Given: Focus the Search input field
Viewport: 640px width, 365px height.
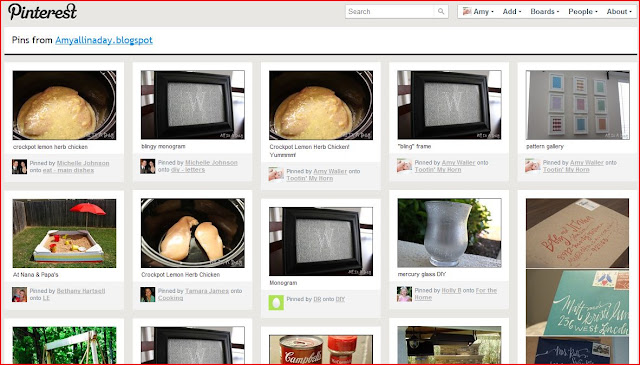Looking at the screenshot, I should (390, 11).
